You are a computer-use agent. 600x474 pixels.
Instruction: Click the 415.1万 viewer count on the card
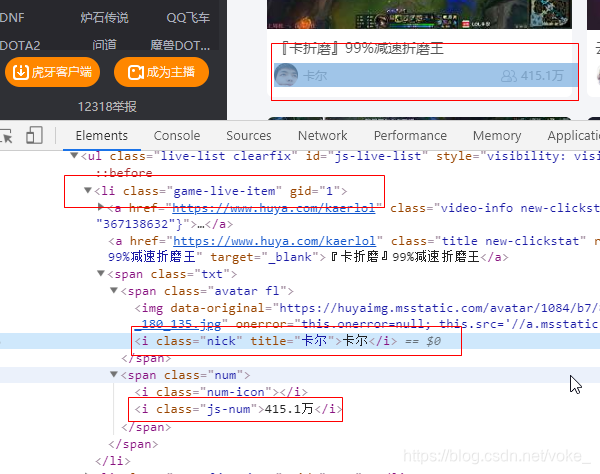542,76
